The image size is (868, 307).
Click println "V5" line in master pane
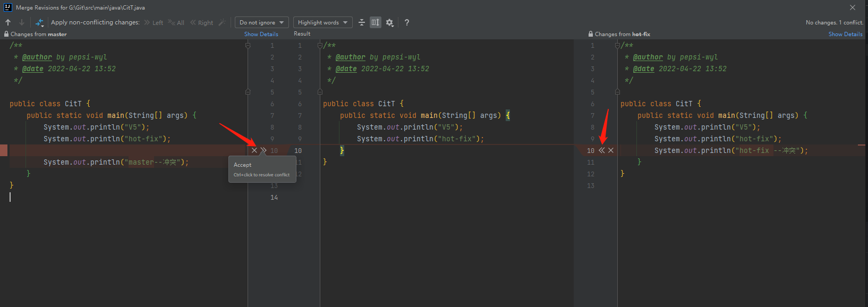tap(96, 127)
